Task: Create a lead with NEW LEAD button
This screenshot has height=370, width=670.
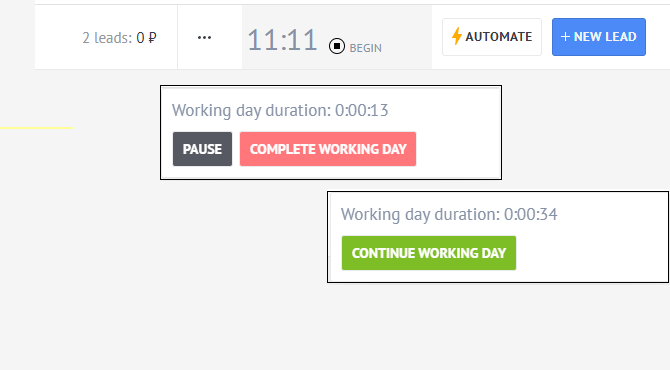Action: pyautogui.click(x=599, y=37)
